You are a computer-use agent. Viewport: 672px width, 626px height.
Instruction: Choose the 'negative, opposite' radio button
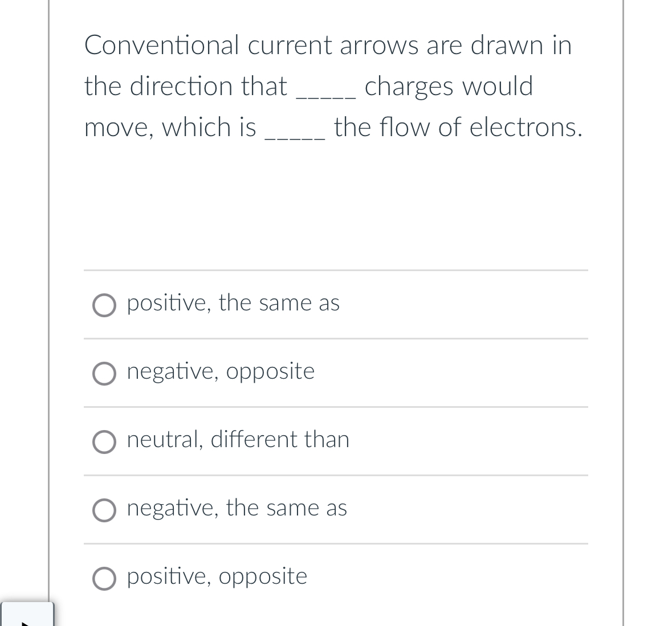coord(104,374)
